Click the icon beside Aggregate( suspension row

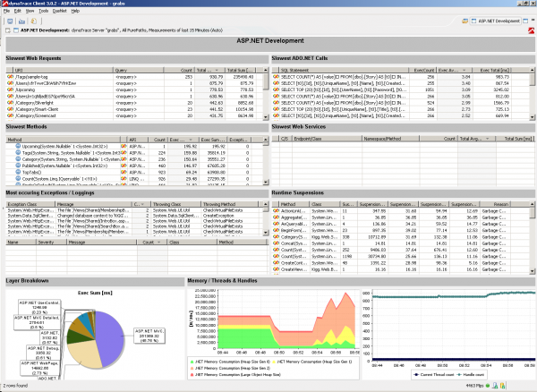(276, 217)
